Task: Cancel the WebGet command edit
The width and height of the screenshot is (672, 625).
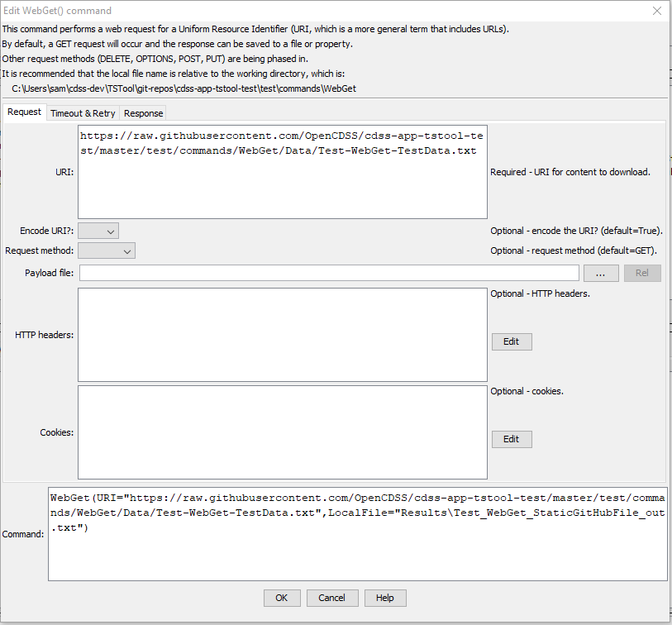Action: click(x=332, y=598)
